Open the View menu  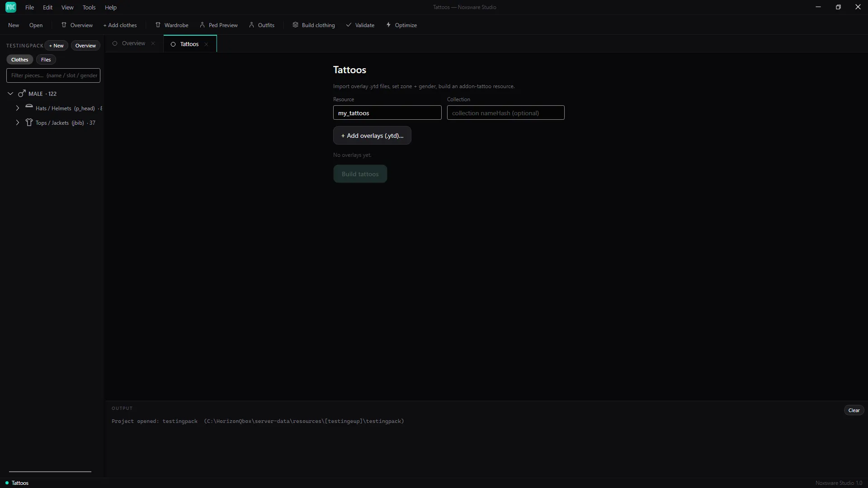click(67, 7)
